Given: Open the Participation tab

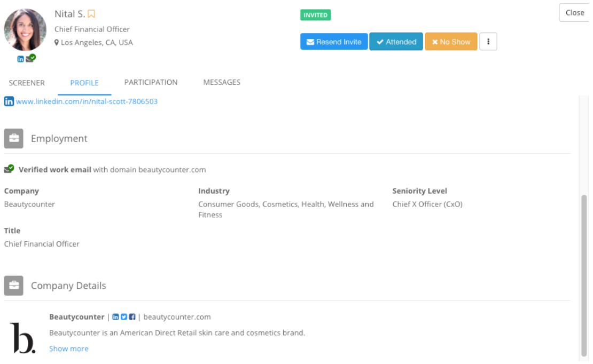Looking at the screenshot, I should [151, 82].
